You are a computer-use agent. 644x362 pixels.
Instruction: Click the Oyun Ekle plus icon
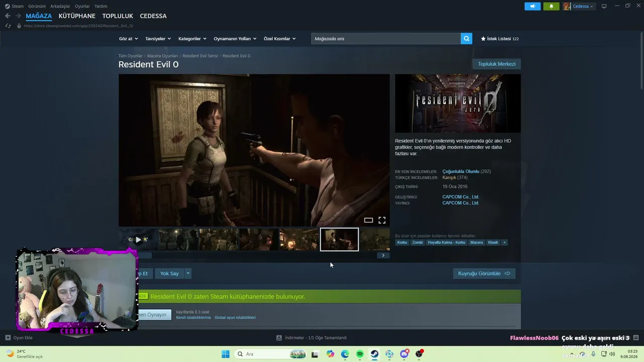pyautogui.click(x=8, y=338)
